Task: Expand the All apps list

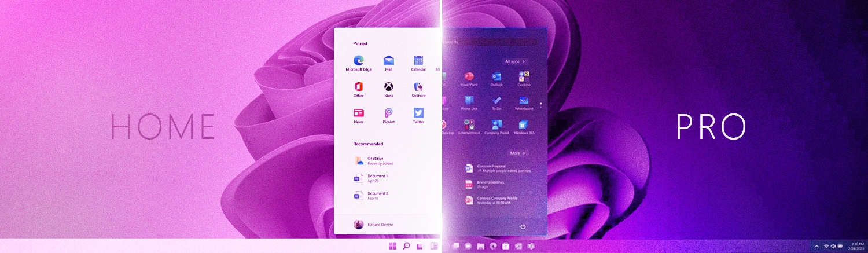Action: [514, 61]
